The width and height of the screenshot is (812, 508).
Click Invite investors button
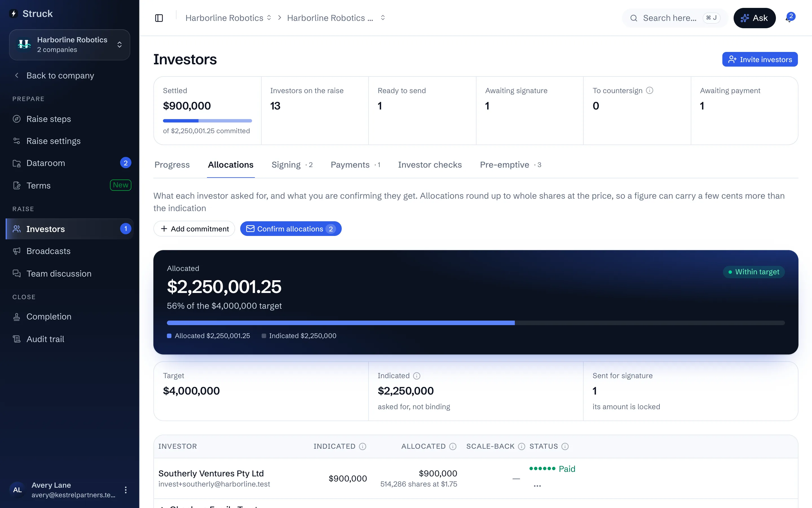(760, 60)
